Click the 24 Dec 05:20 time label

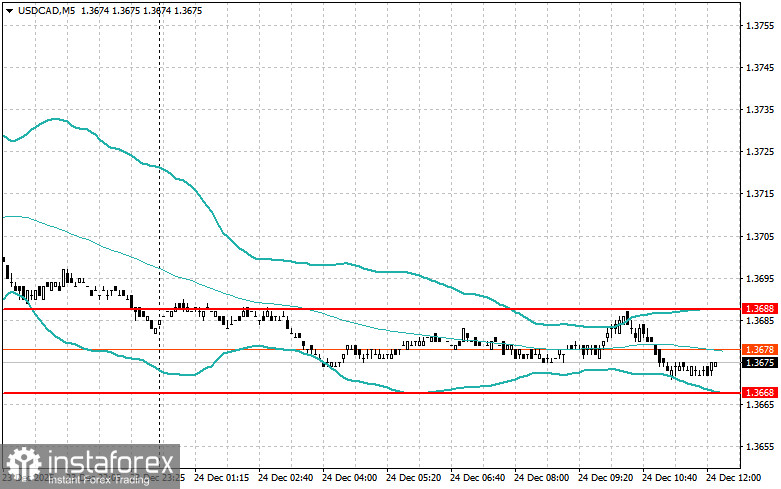pyautogui.click(x=413, y=478)
